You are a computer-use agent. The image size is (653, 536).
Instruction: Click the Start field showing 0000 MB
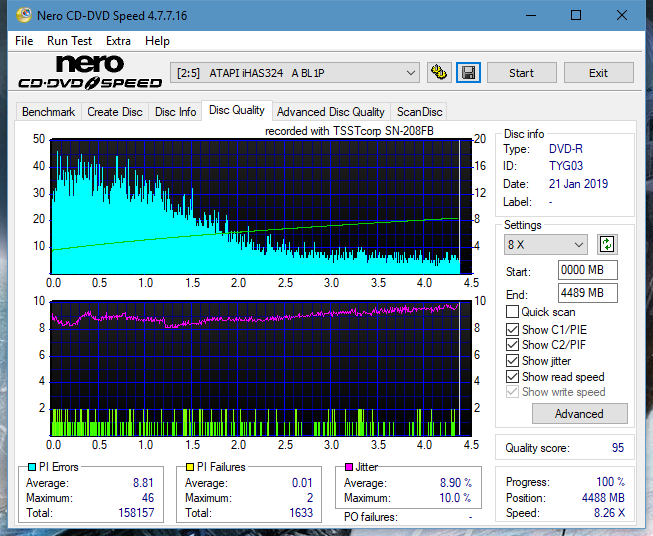point(587,270)
